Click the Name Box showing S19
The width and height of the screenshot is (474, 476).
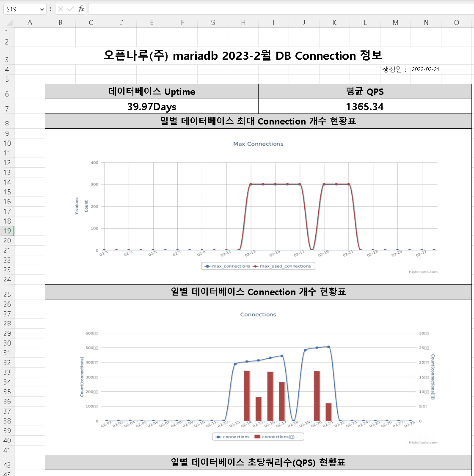pyautogui.click(x=20, y=9)
